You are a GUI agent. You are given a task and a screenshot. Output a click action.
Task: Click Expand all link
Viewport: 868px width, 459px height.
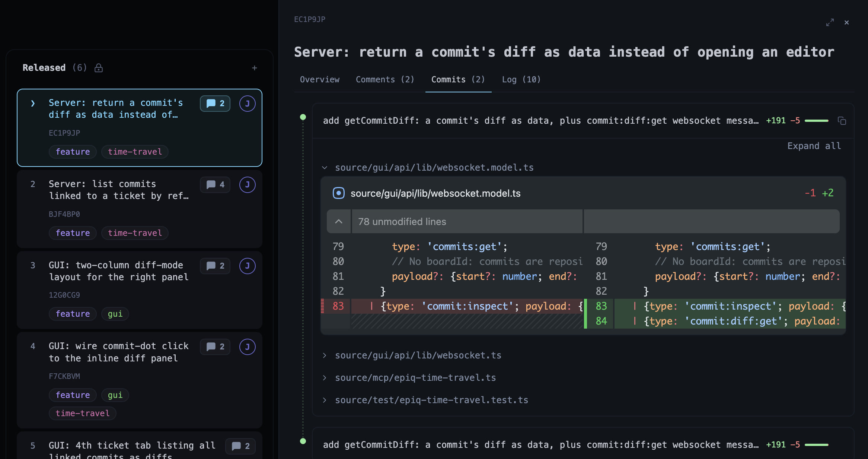pos(814,146)
